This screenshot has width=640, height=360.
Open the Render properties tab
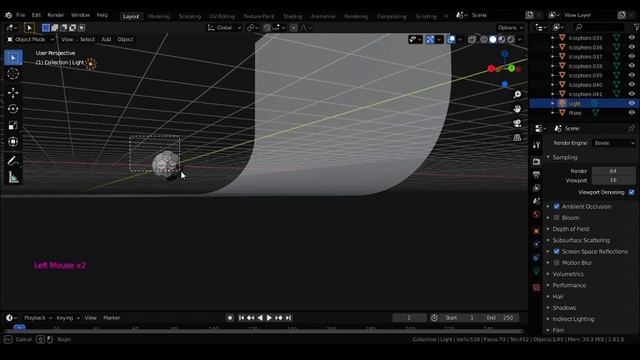click(x=536, y=162)
